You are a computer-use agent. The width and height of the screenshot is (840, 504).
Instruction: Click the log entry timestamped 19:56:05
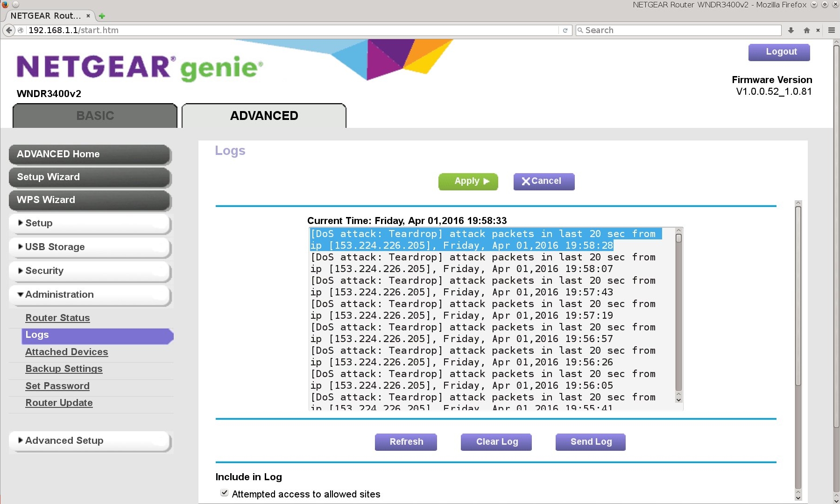point(483,380)
